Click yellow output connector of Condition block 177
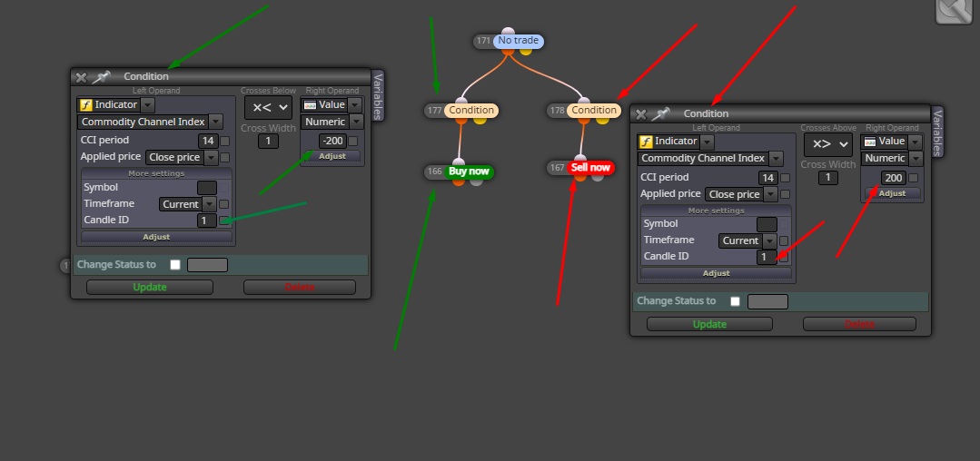The image size is (980, 461). 480,120
